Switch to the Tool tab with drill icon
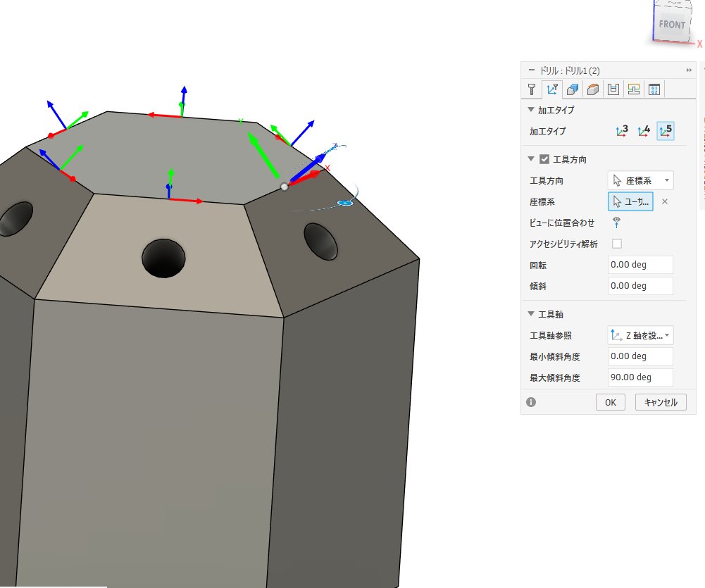 (531, 89)
